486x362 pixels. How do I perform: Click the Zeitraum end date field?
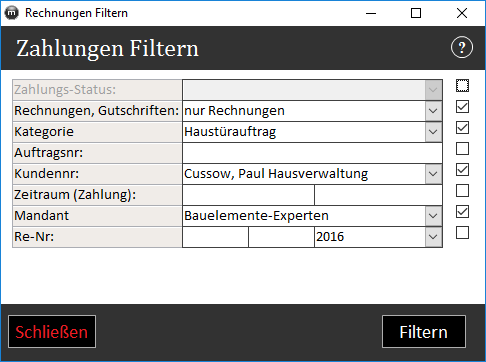click(x=378, y=195)
